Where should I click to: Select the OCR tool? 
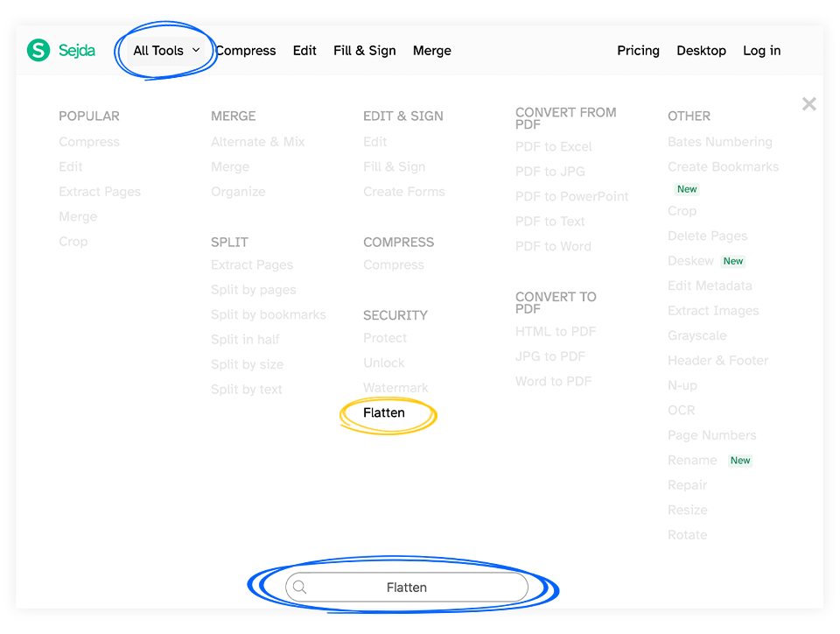(x=681, y=410)
